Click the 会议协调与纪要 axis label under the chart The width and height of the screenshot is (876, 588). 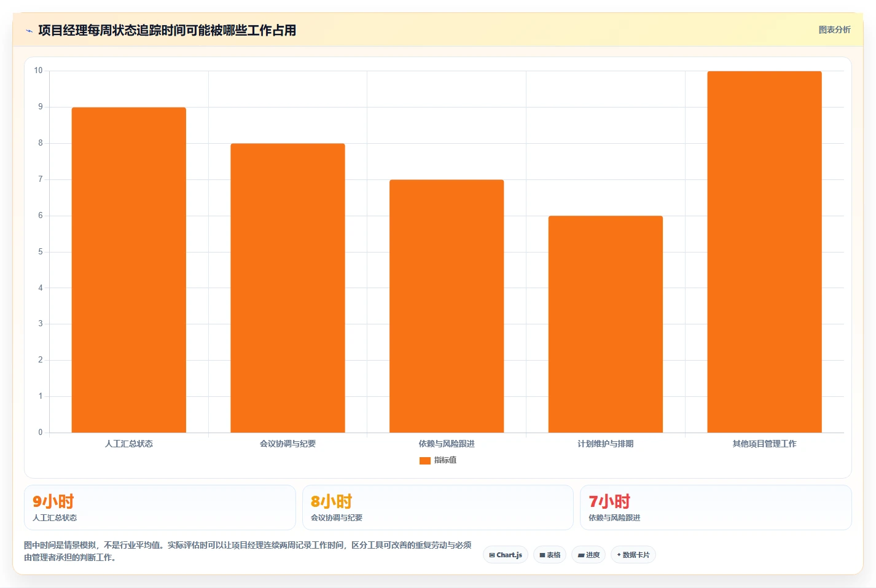(287, 444)
